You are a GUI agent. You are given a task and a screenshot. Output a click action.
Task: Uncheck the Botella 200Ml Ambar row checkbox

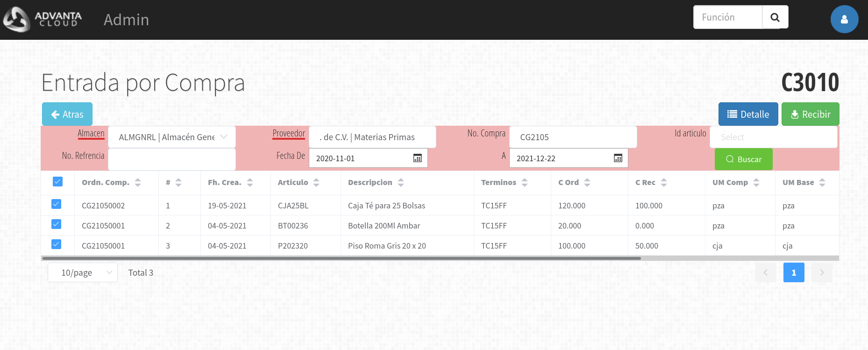56,224
